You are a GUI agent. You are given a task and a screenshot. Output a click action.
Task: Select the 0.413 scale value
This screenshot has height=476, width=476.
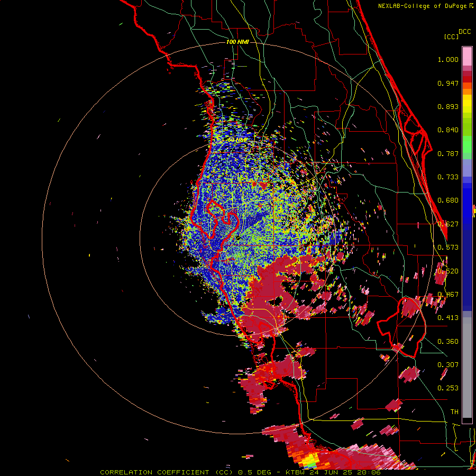[448, 318]
